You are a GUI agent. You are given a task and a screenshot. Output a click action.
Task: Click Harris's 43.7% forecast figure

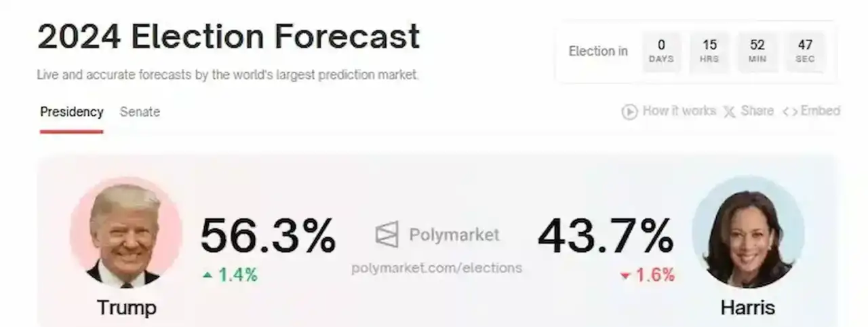click(605, 235)
